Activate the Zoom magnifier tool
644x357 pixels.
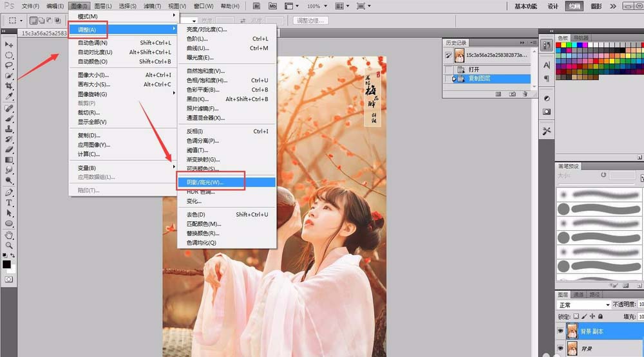[9, 245]
